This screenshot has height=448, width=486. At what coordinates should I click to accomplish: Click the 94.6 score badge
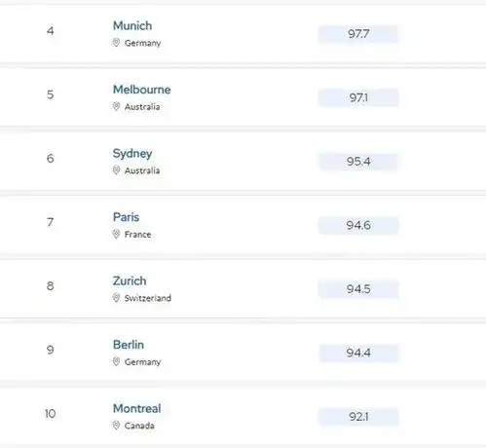(x=358, y=225)
